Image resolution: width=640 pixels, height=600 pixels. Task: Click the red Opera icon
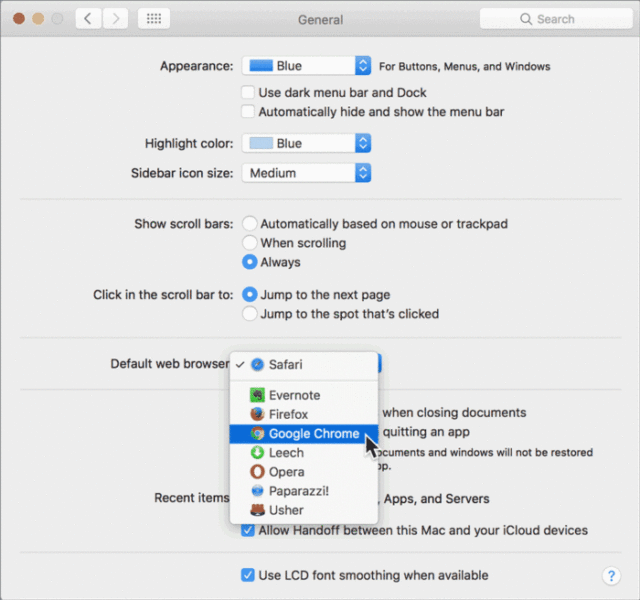pos(257,472)
